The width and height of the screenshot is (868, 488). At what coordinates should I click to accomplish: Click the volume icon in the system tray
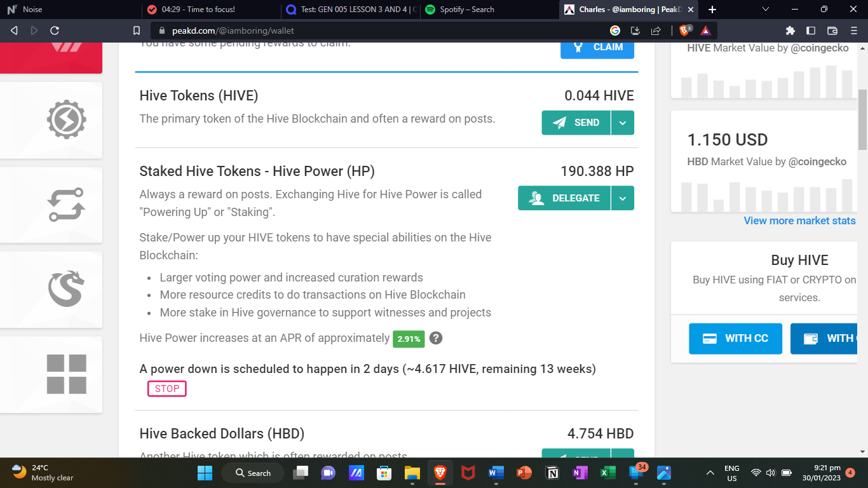click(771, 473)
